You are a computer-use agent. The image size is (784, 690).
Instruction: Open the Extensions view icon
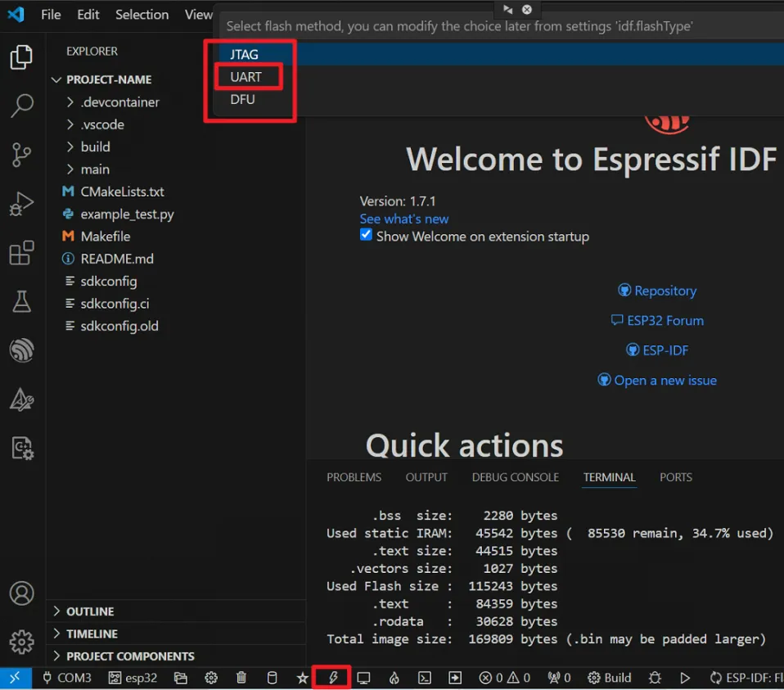pyautogui.click(x=21, y=253)
